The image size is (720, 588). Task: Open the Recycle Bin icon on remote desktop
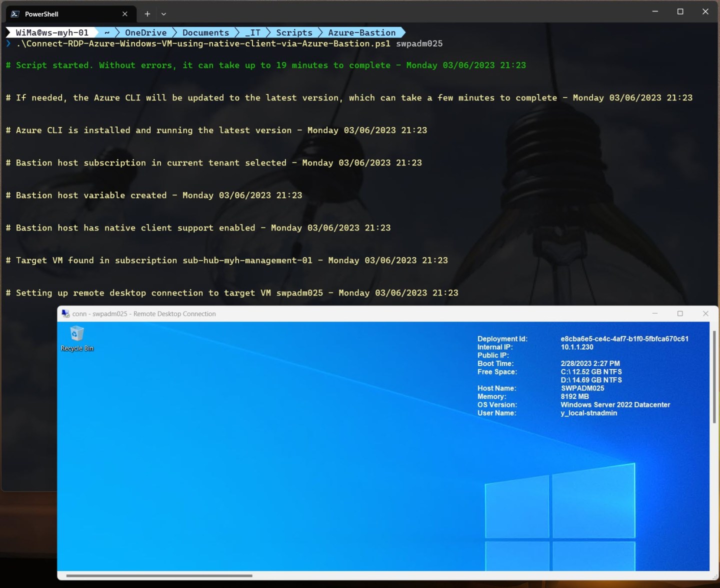(x=77, y=338)
